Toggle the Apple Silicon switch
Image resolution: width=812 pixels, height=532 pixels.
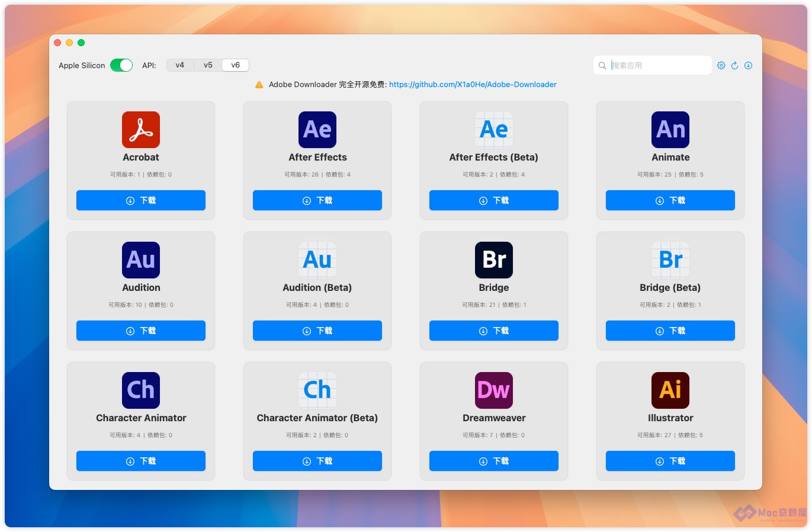[121, 65]
